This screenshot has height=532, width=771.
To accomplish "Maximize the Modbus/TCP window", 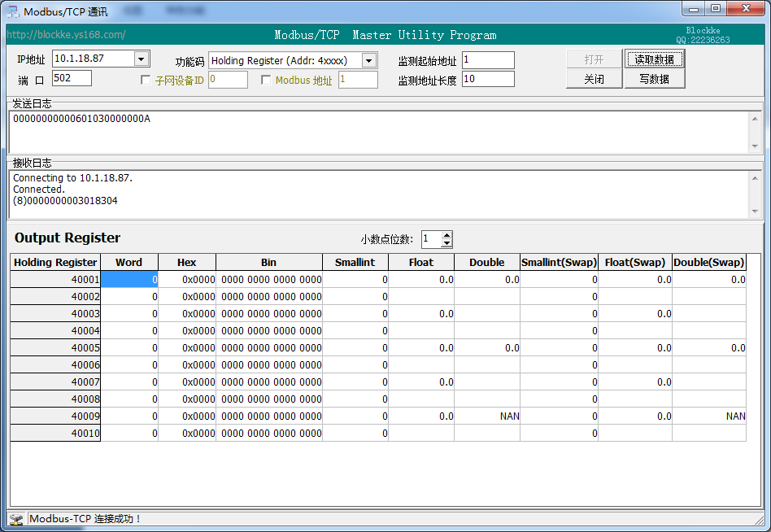I will click(716, 8).
